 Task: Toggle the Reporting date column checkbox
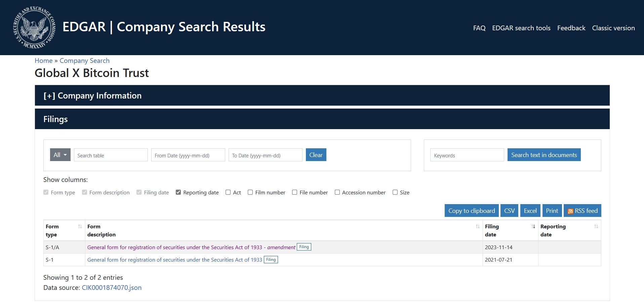click(178, 192)
